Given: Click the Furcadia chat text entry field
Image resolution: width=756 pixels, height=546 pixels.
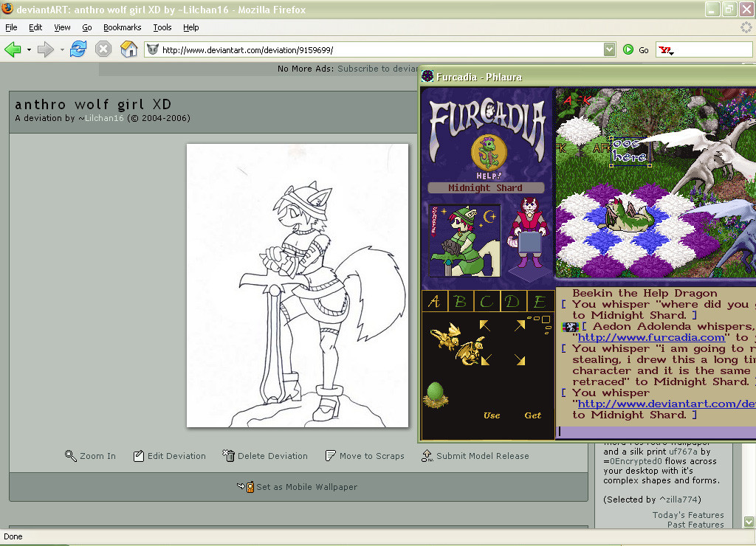Looking at the screenshot, I should (656, 431).
